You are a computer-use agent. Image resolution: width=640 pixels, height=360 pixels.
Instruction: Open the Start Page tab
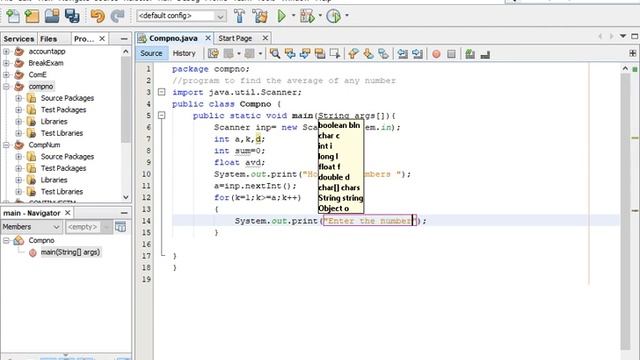[235, 38]
